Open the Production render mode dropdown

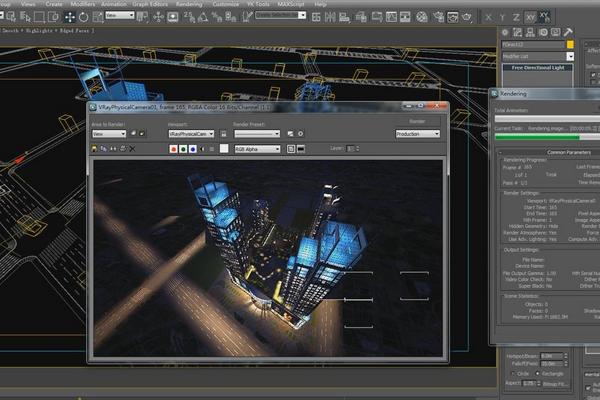[417, 133]
